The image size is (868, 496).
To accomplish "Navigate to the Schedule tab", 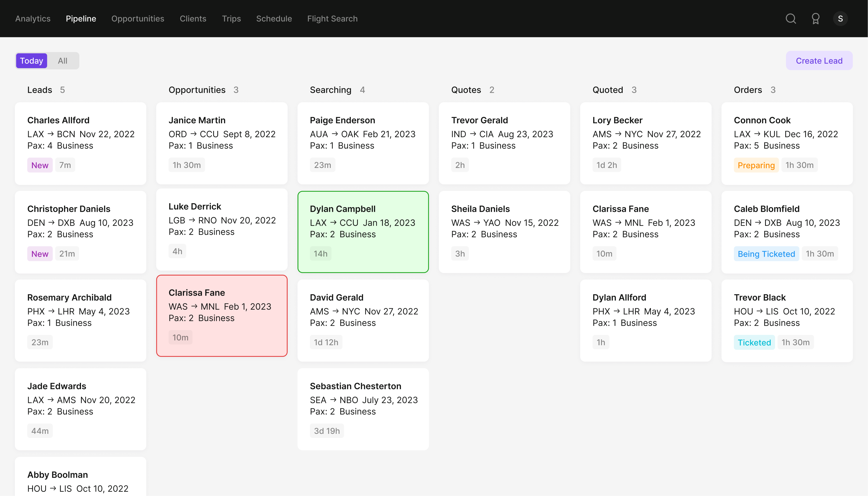I will [274, 19].
